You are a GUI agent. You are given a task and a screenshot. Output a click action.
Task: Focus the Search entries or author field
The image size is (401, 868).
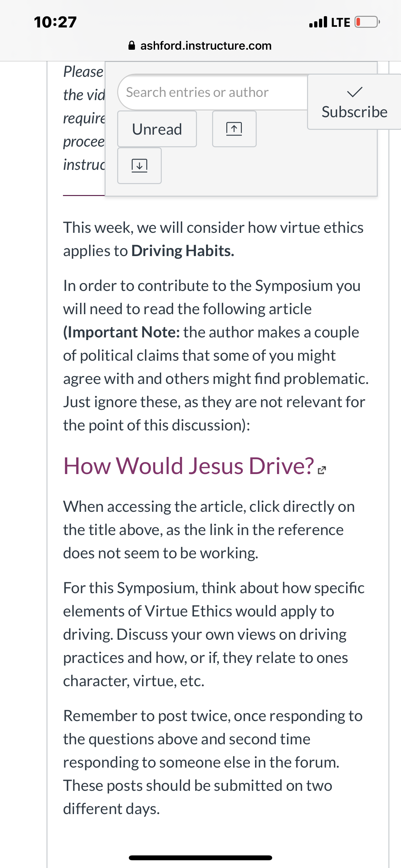click(x=213, y=92)
